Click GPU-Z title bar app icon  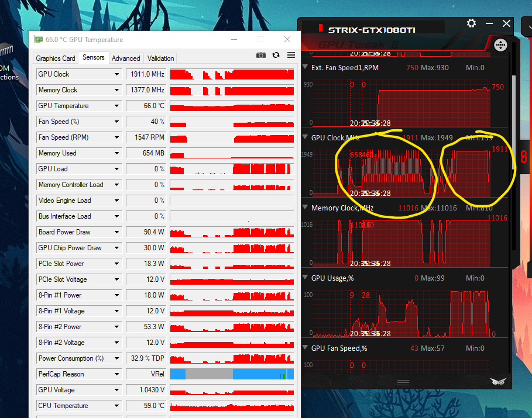tap(39, 40)
